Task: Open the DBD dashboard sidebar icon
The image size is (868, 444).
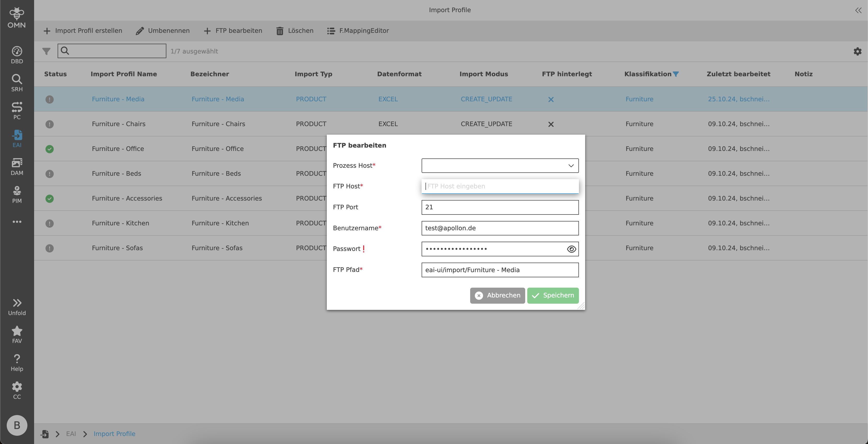Action: click(17, 55)
